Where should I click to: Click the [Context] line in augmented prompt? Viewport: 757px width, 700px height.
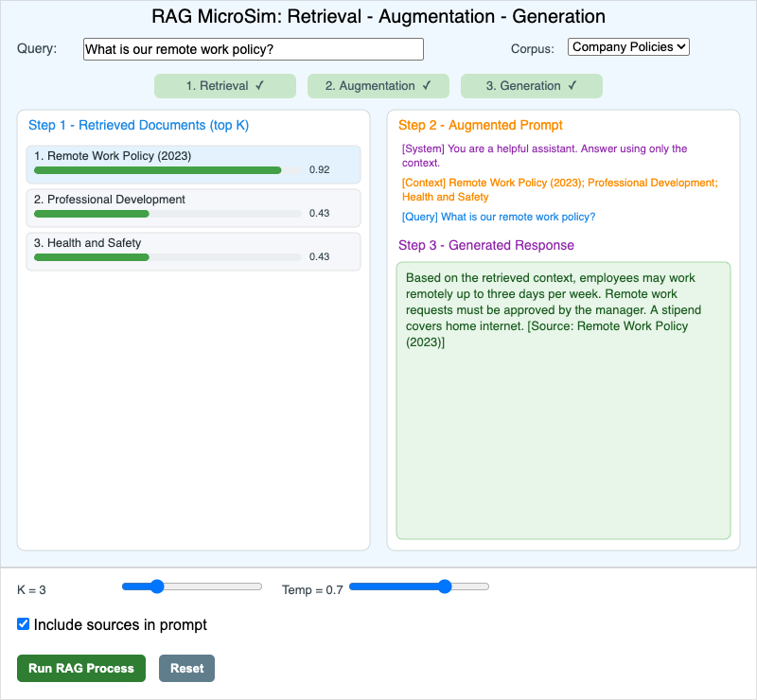click(x=559, y=190)
